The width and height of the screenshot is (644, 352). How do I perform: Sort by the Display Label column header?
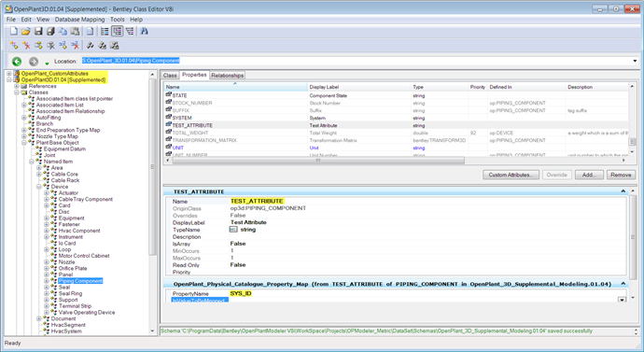click(359, 87)
